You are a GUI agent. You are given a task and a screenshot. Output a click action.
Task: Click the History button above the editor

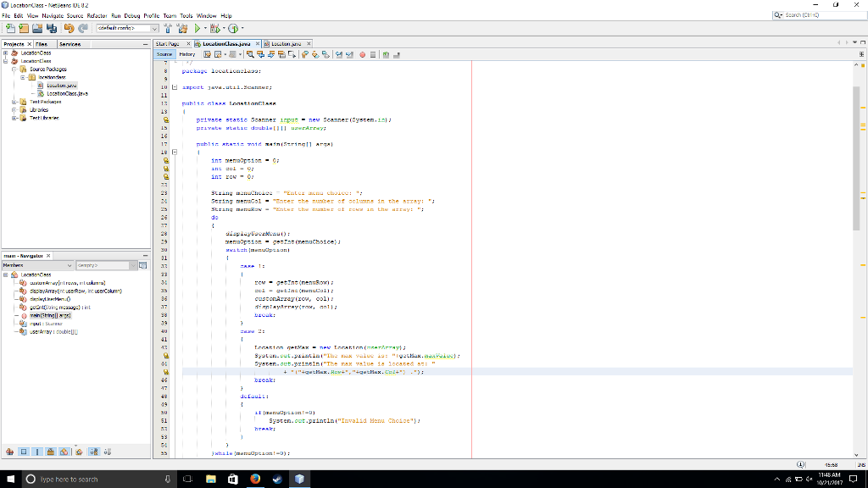pos(186,54)
